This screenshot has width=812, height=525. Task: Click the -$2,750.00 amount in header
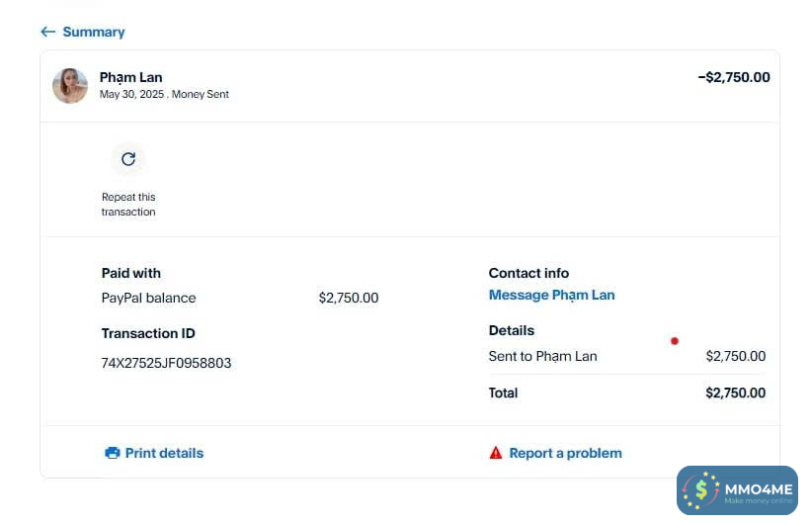733,77
